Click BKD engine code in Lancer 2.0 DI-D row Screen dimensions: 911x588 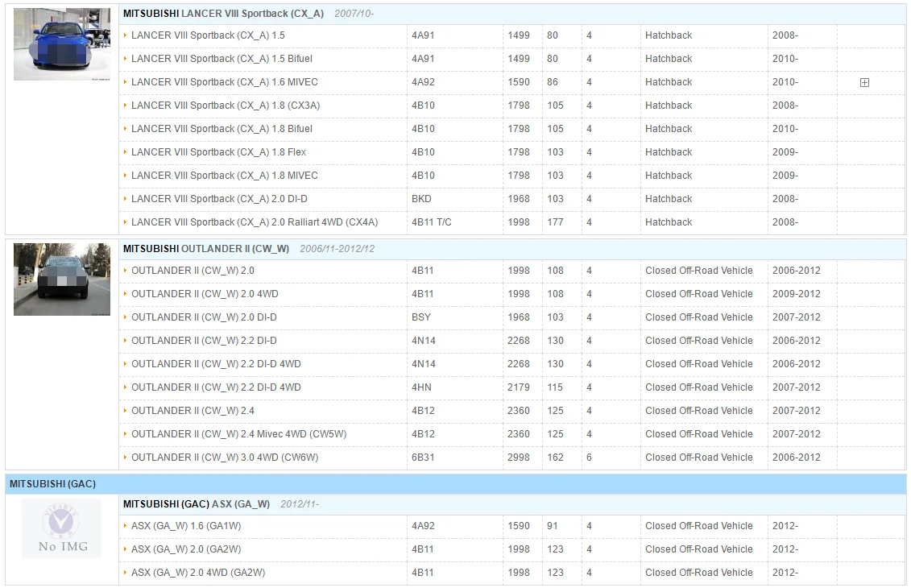[421, 199]
